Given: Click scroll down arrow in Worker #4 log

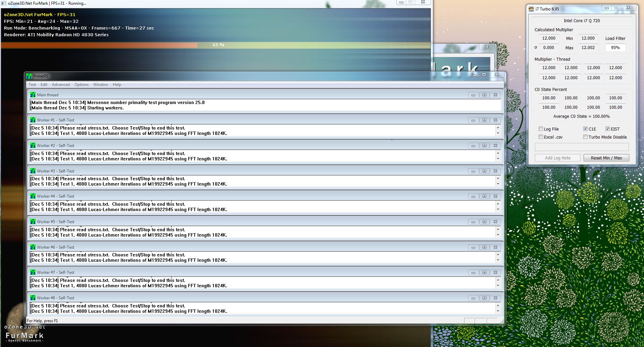Looking at the screenshot, I should 498,210.
